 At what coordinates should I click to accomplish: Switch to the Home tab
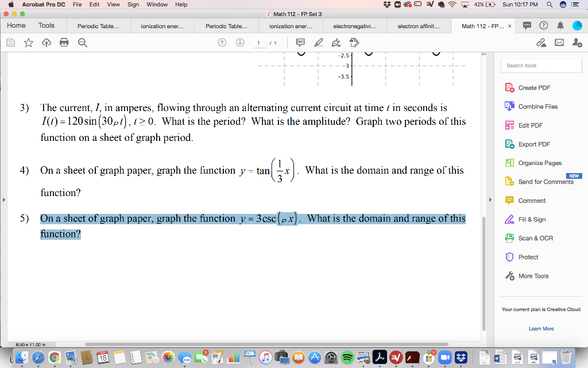[16, 25]
